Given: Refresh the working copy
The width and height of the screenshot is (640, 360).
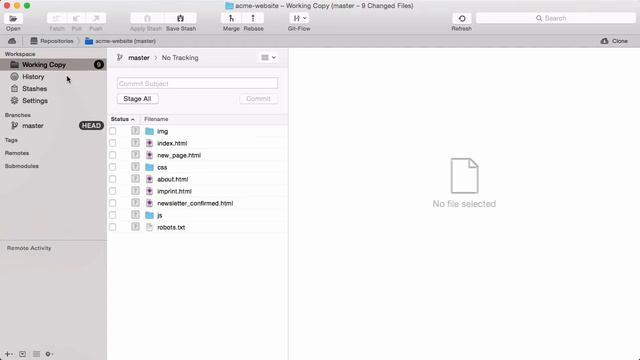Looking at the screenshot, I should click(x=462, y=18).
